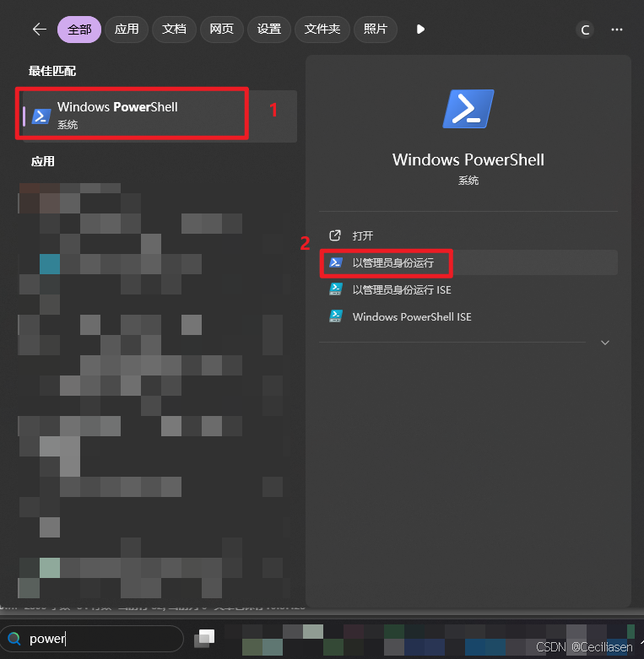Open the C user account avatar
The width and height of the screenshot is (644, 659).
pyautogui.click(x=585, y=30)
